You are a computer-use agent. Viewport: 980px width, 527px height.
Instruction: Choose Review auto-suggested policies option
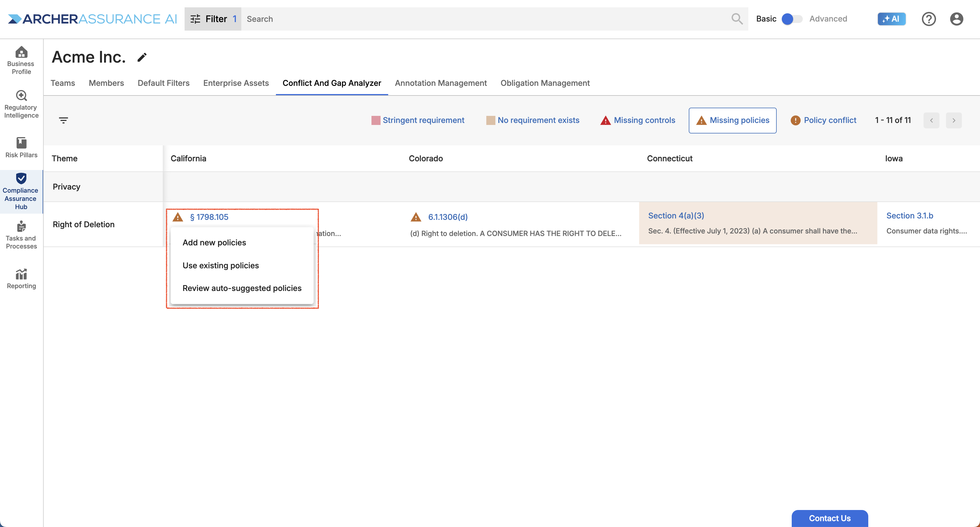pyautogui.click(x=242, y=288)
